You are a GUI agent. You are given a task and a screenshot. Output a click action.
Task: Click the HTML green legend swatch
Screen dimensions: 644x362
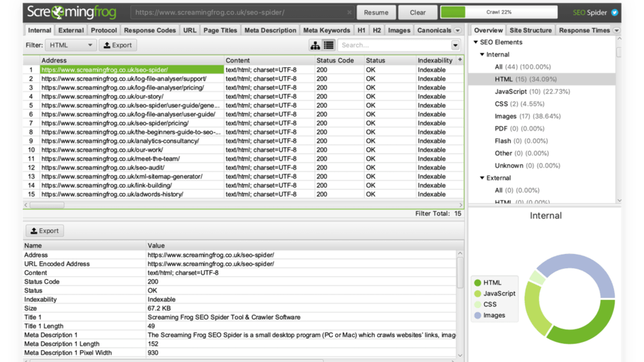click(x=477, y=283)
